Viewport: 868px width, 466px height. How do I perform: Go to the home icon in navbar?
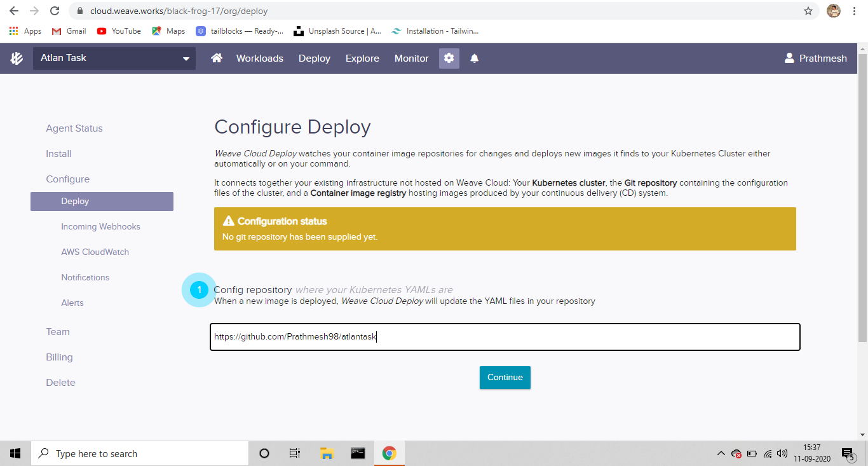217,58
